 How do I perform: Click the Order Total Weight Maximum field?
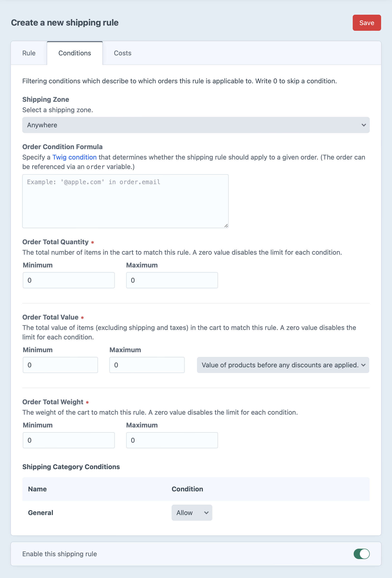pyautogui.click(x=172, y=440)
